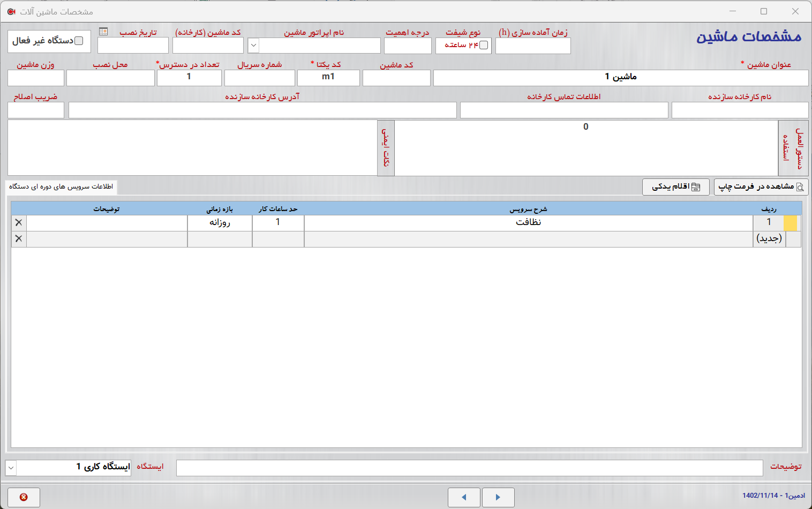Open the installation date calendar picker icon

(103, 32)
